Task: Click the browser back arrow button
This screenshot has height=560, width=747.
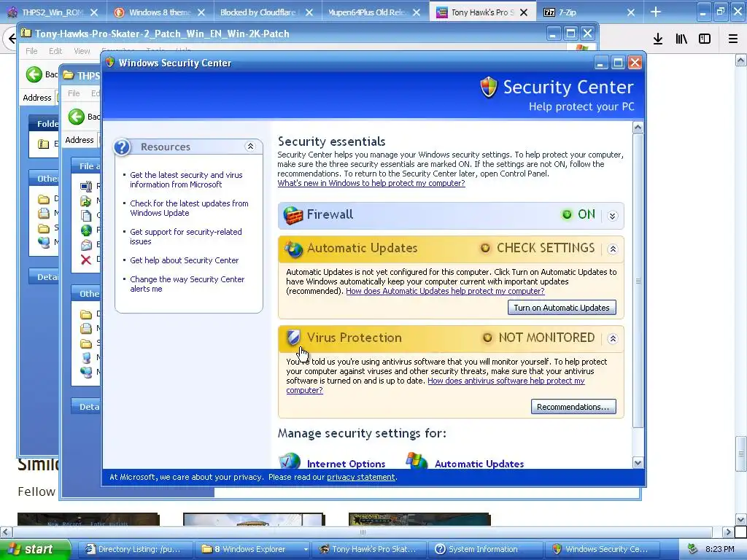Action: 12,39
